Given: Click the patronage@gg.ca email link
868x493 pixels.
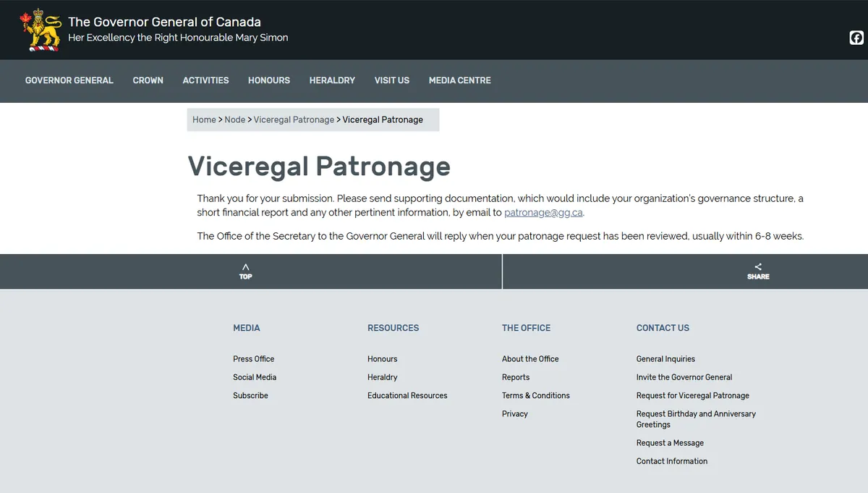Looking at the screenshot, I should point(543,213).
